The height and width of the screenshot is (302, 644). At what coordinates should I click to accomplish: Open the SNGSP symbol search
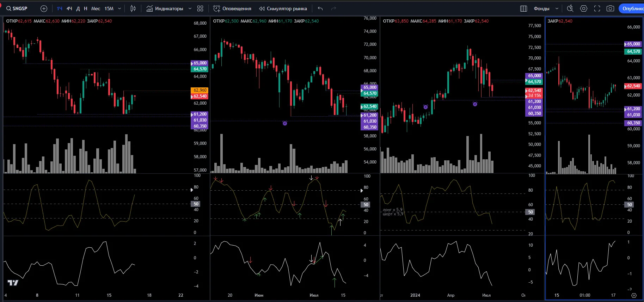pyautogui.click(x=17, y=8)
